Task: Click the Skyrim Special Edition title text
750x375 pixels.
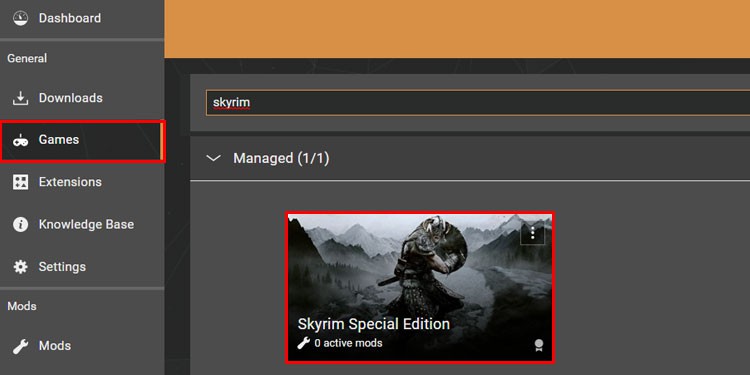Action: click(x=374, y=324)
